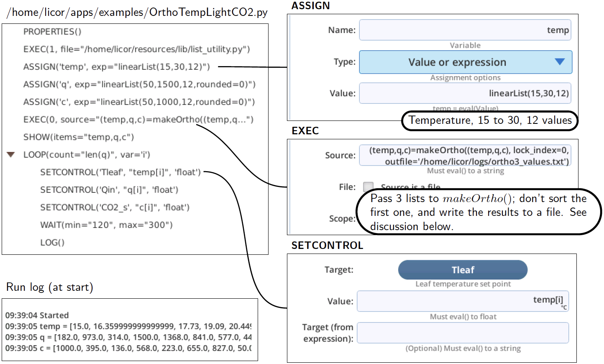Select the ASSIGN 'c' linearList step

click(139, 102)
